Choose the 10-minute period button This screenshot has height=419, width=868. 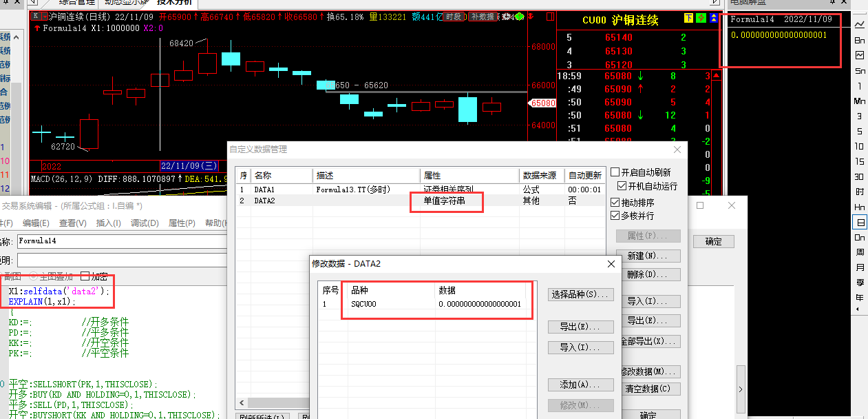(x=860, y=146)
